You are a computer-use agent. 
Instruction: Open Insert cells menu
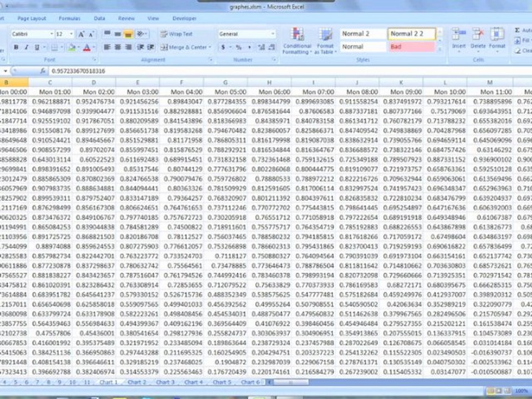pos(459,40)
